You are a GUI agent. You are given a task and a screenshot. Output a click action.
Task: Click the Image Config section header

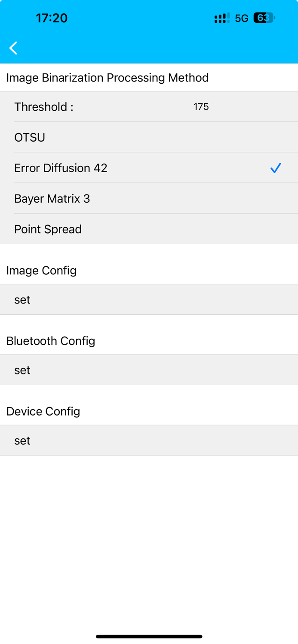(x=41, y=270)
